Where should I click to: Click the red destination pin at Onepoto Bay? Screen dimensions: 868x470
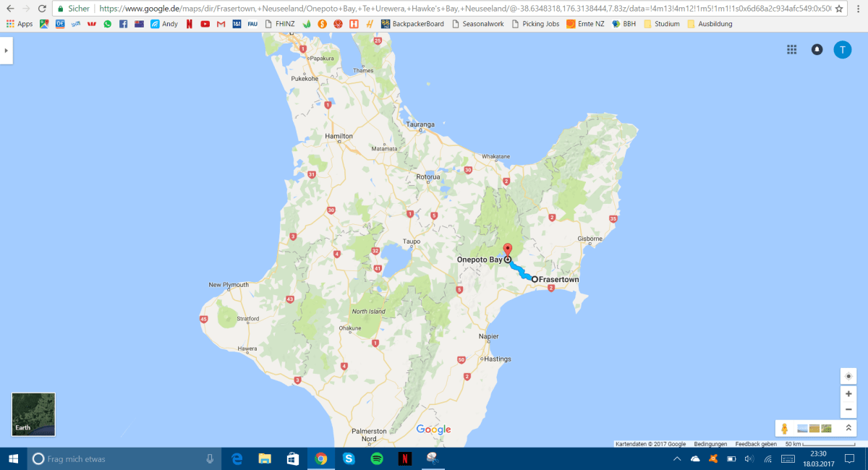tap(508, 249)
